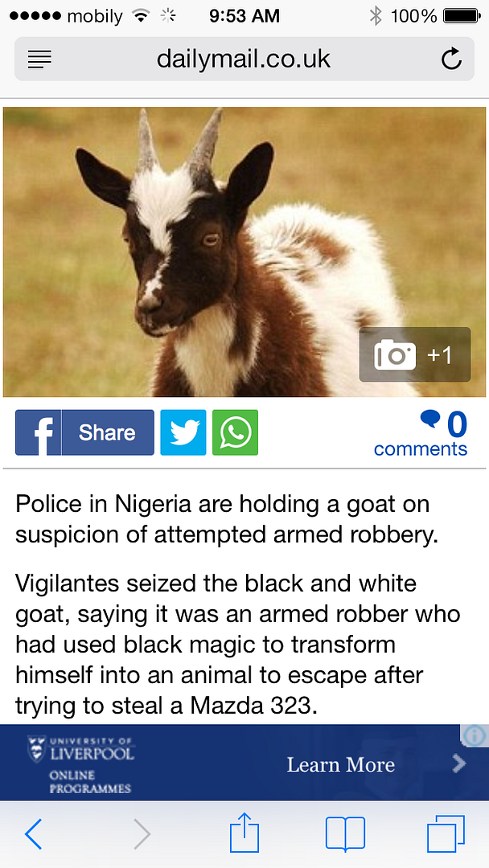Tap the goat article photo
This screenshot has height=868, width=489.
click(x=244, y=252)
